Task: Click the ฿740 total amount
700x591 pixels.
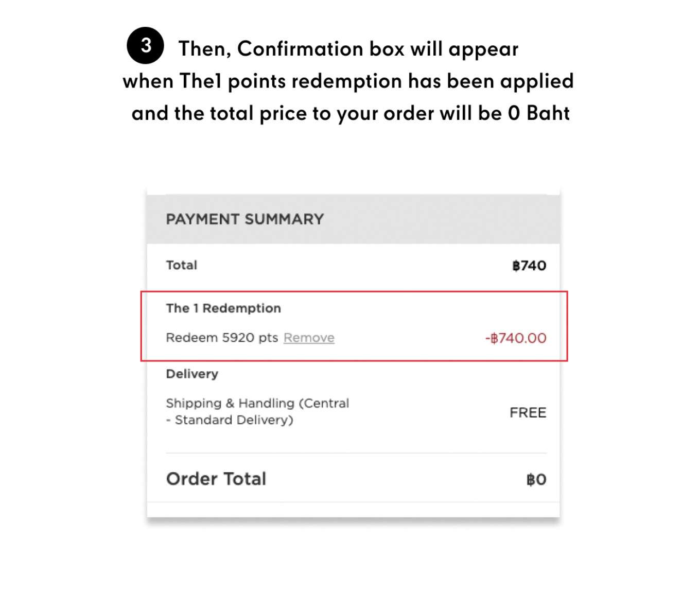Action: pyautogui.click(x=529, y=266)
